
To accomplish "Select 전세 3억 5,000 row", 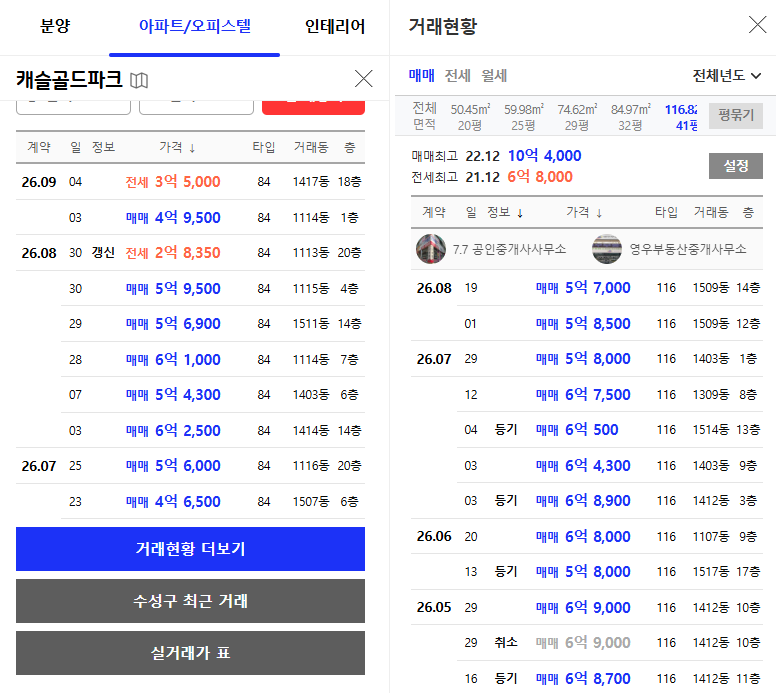I will pyautogui.click(x=190, y=182).
